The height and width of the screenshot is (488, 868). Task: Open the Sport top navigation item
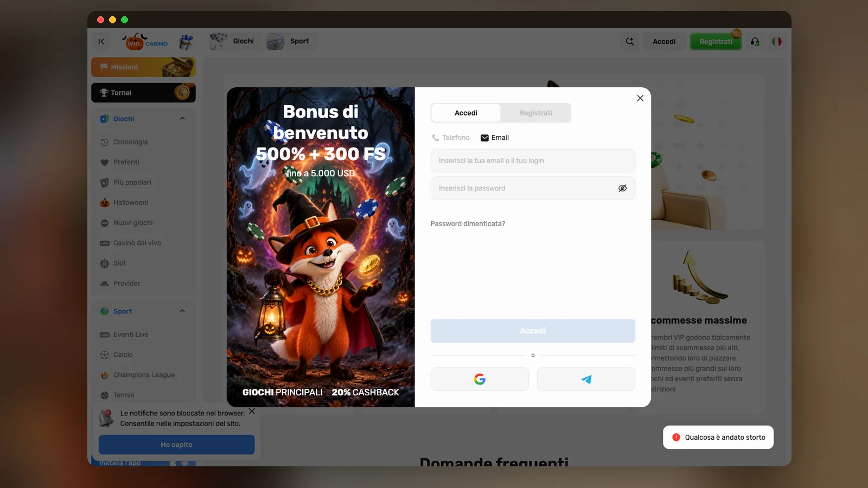click(x=291, y=41)
